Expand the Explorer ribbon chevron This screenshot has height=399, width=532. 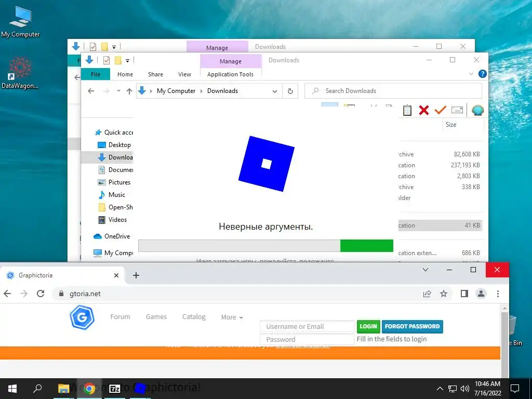pyautogui.click(x=471, y=74)
